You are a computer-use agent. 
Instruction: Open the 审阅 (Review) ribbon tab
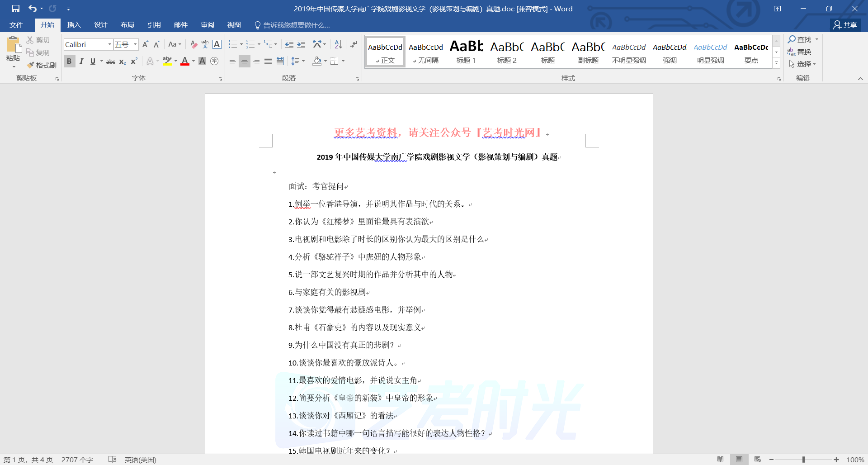(208, 25)
